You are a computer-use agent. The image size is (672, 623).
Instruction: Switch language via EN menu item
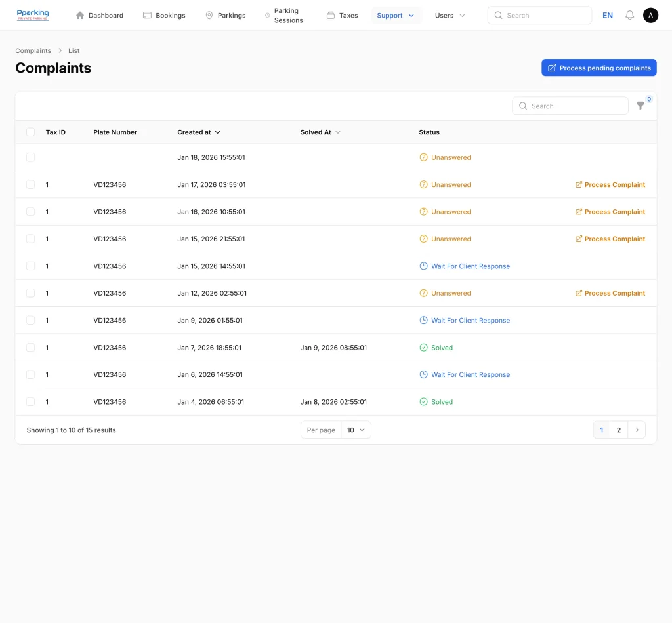point(608,15)
